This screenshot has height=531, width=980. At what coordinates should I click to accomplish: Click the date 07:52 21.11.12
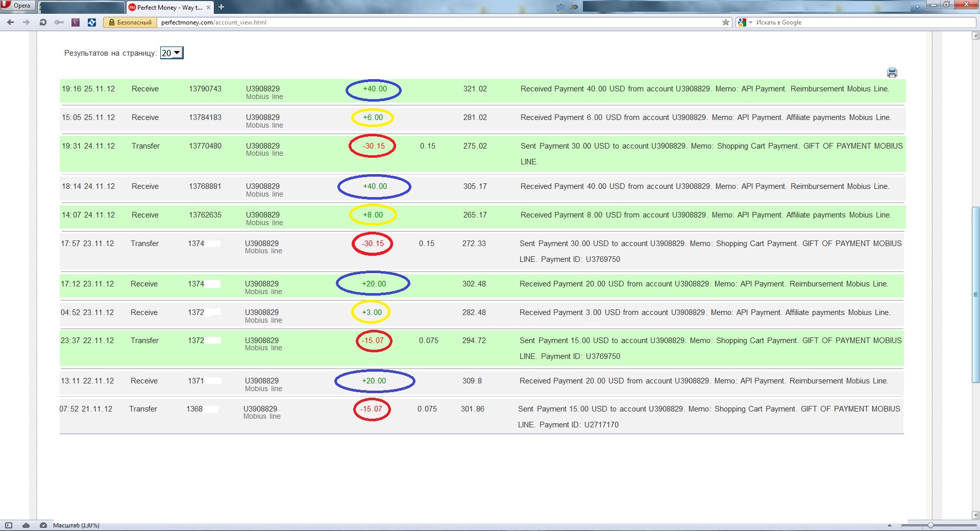click(86, 409)
